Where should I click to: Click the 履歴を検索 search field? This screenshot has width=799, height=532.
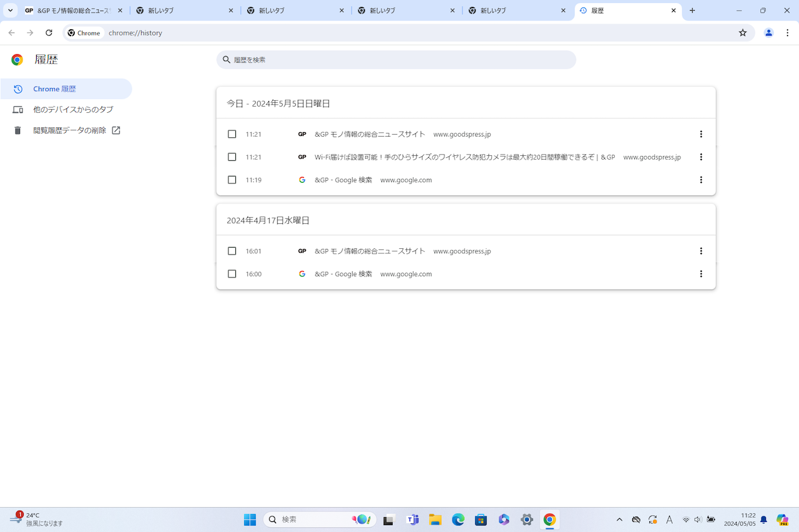point(396,60)
